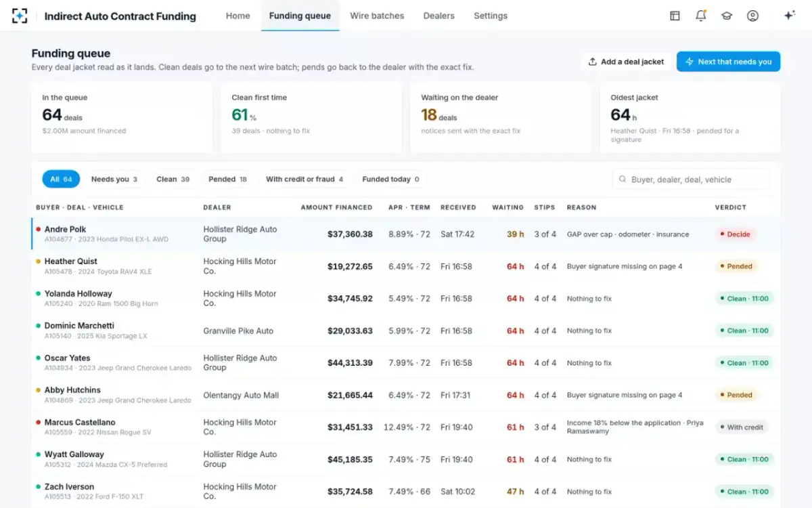Click amount $37,360.38

350,234
